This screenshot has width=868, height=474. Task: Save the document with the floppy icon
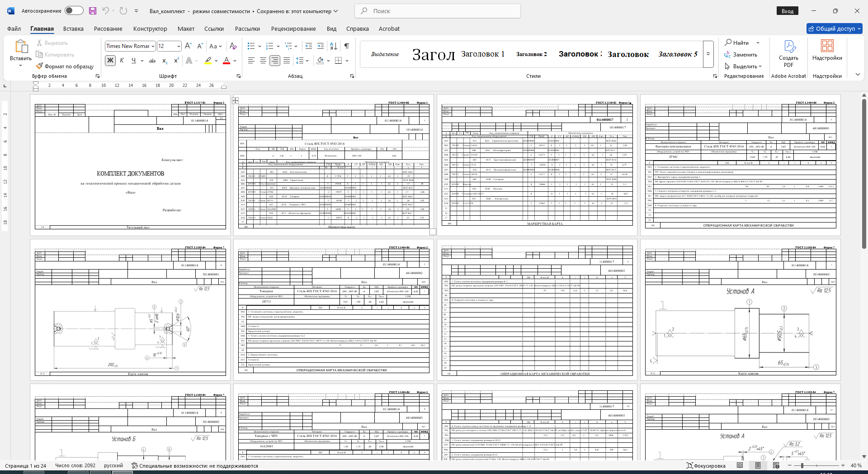(93, 11)
